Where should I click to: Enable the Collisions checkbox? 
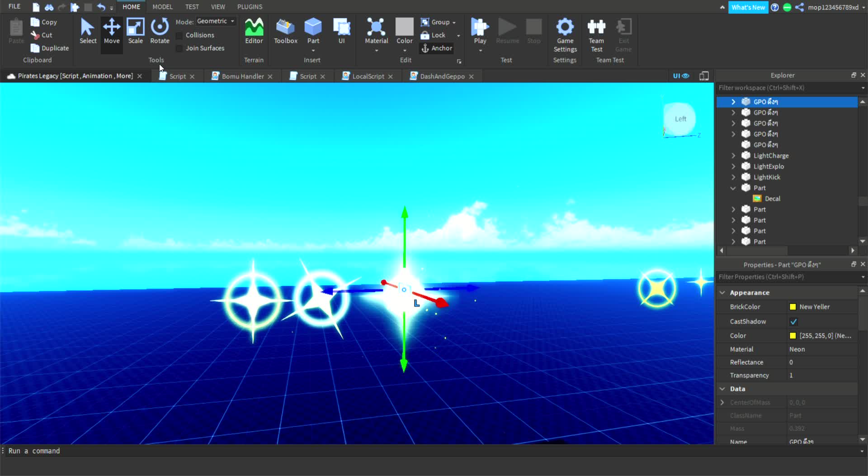(179, 35)
